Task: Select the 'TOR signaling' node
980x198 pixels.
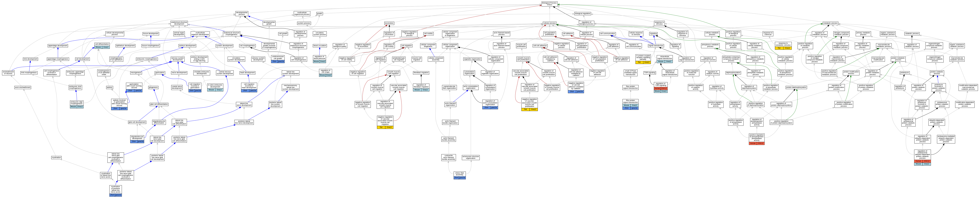Action: (649, 73)
